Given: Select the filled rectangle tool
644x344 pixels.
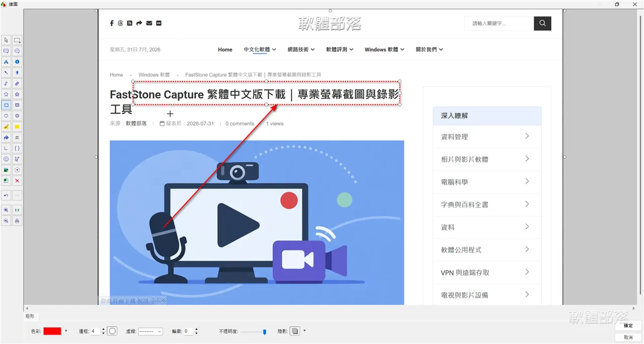Looking at the screenshot, I should pyautogui.click(x=17, y=105).
